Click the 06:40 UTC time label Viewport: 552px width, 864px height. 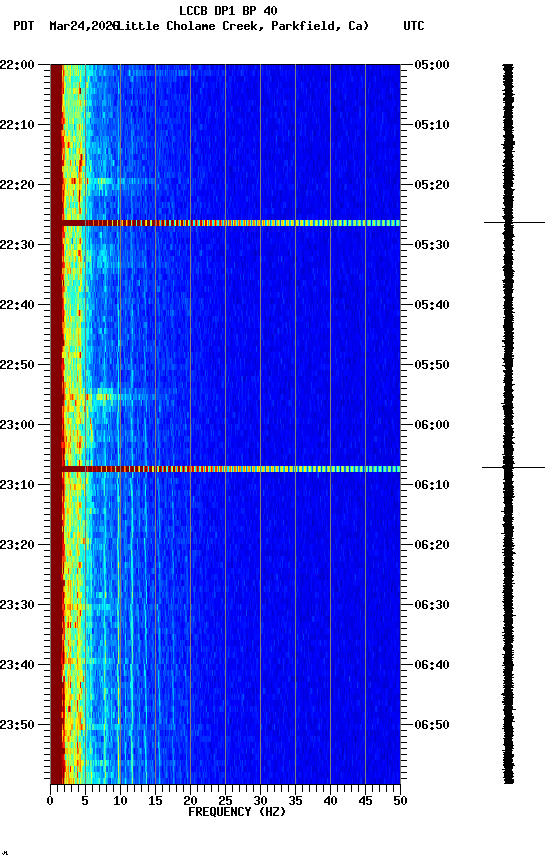pos(432,665)
